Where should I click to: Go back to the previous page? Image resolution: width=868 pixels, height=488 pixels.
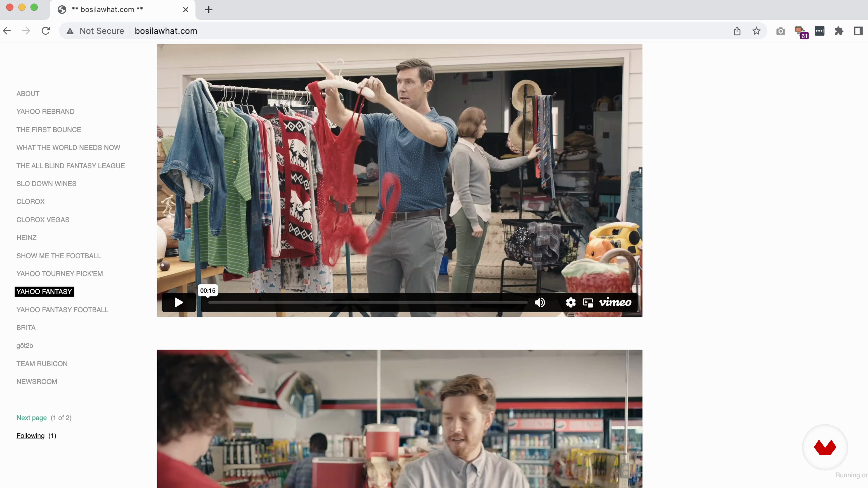pyautogui.click(x=7, y=31)
